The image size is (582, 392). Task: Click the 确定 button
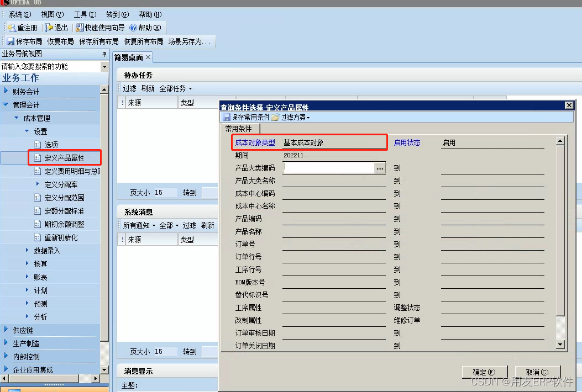[x=484, y=372]
